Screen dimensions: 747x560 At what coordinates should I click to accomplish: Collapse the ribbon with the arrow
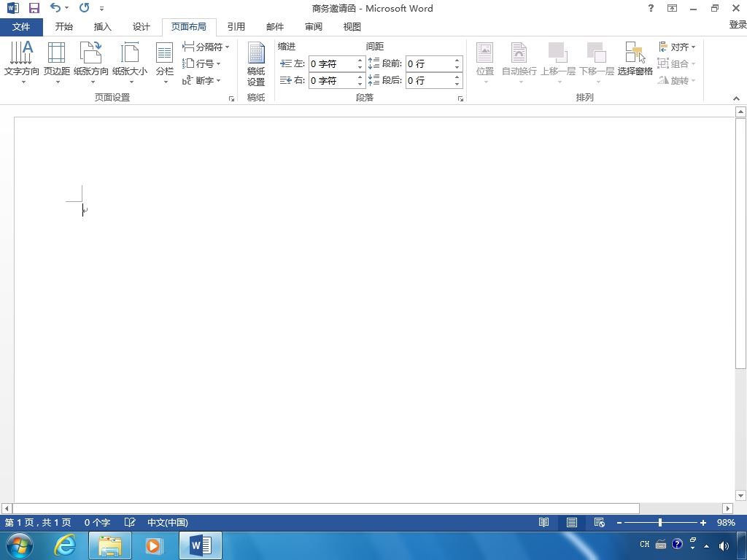[737, 98]
